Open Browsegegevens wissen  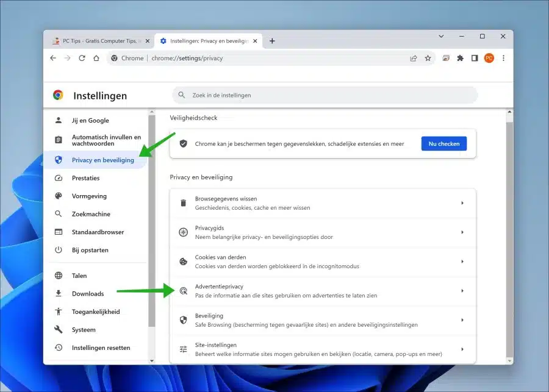(x=323, y=203)
